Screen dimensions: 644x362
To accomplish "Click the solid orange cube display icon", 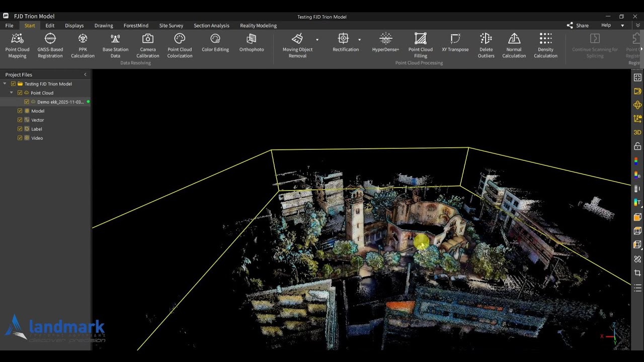I will [x=637, y=217].
